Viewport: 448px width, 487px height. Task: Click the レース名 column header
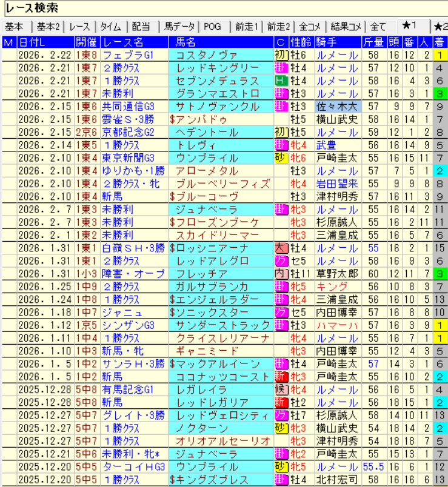coord(135,42)
